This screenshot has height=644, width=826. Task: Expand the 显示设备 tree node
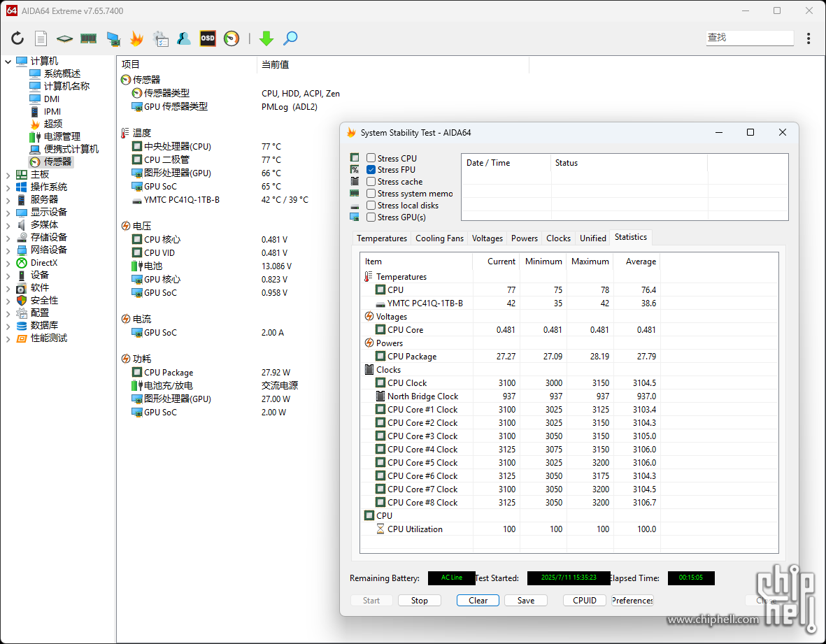[8, 212]
